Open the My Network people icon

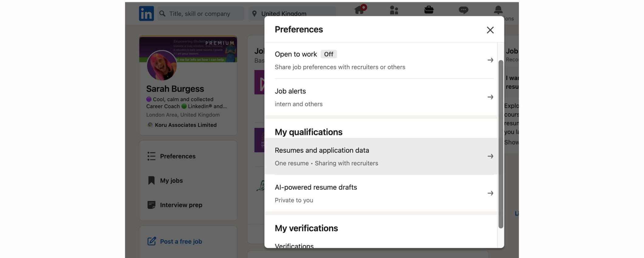click(x=394, y=10)
